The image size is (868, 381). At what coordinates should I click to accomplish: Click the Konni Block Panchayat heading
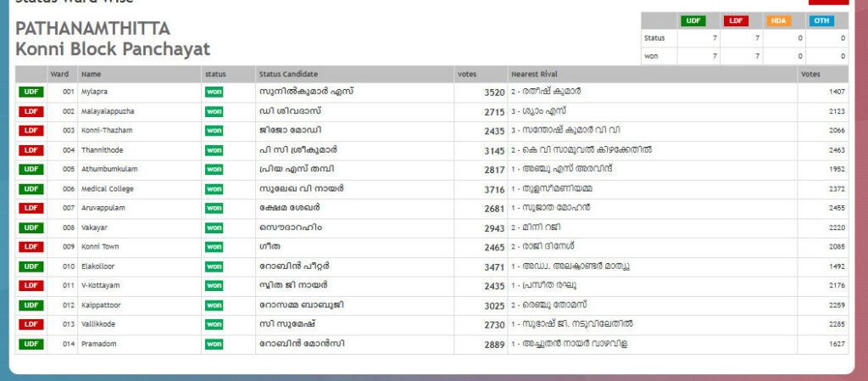[x=113, y=49]
